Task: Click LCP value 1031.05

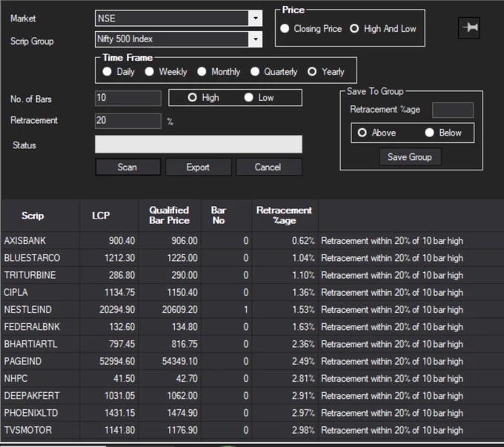Action: [x=119, y=396]
